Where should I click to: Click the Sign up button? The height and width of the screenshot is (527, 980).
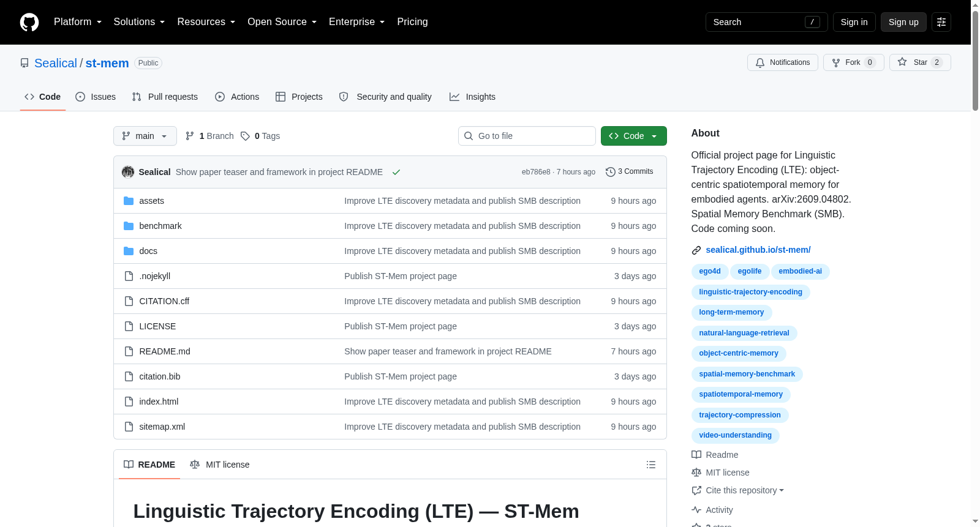pos(903,22)
